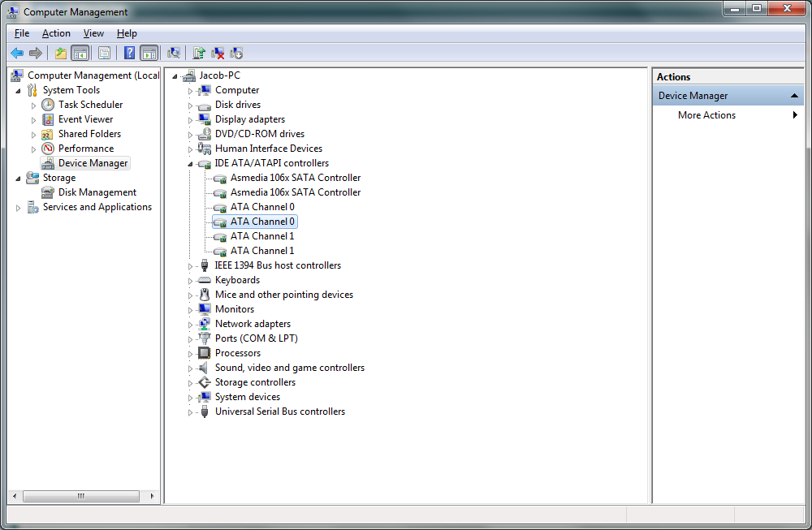
Task: Collapse the IDE ATA/ATAPI controllers category
Action: tap(190, 164)
